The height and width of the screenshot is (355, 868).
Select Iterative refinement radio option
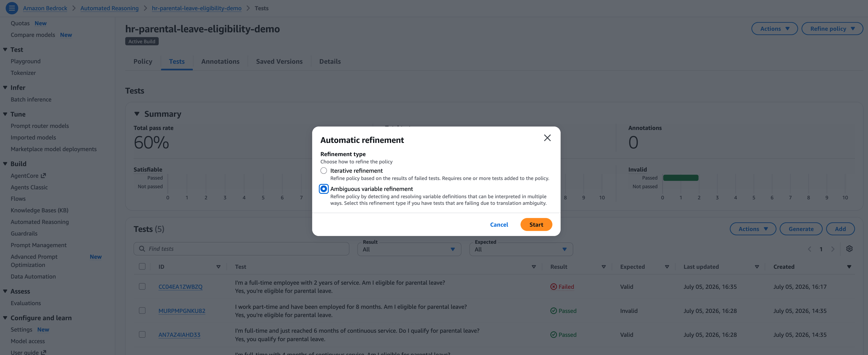(324, 170)
